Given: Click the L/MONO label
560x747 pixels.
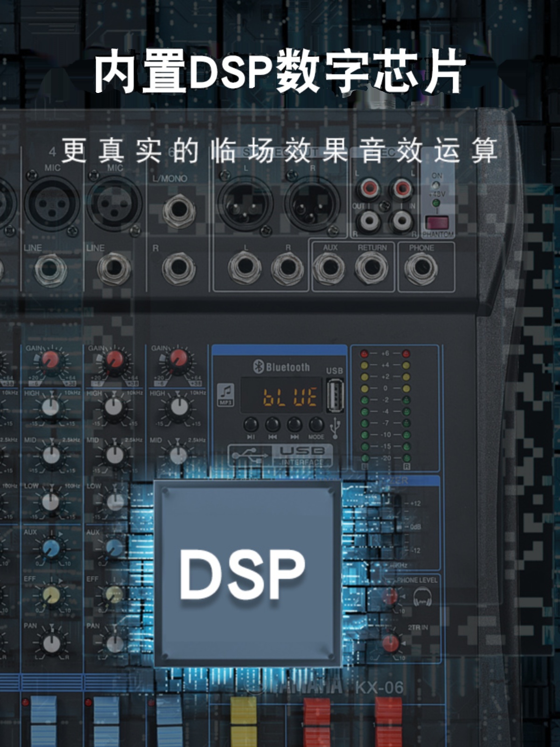Looking at the screenshot, I should [170, 178].
